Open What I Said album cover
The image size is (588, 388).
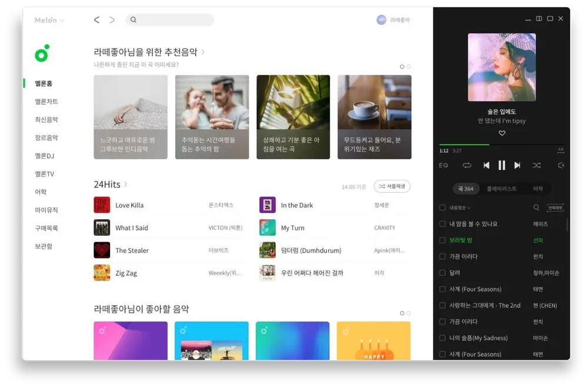102,228
